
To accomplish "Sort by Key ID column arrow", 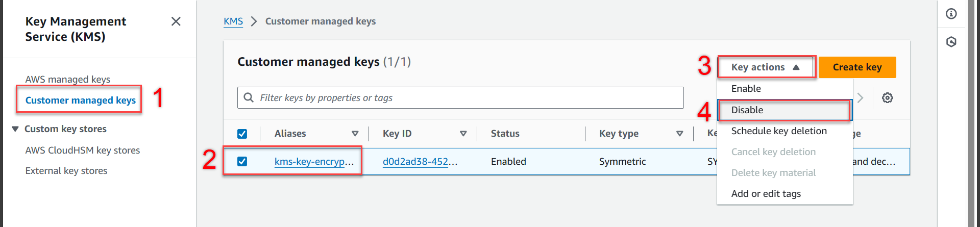I will coord(463,134).
